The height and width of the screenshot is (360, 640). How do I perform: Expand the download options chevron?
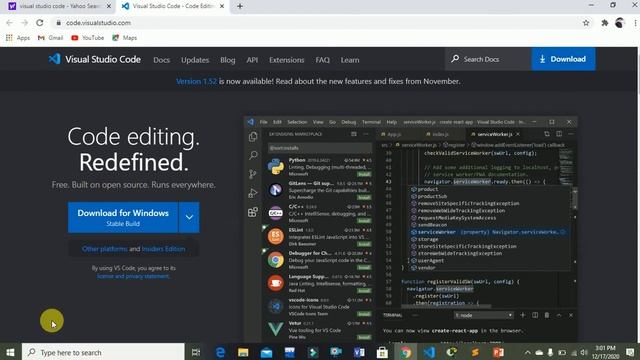pos(189,217)
